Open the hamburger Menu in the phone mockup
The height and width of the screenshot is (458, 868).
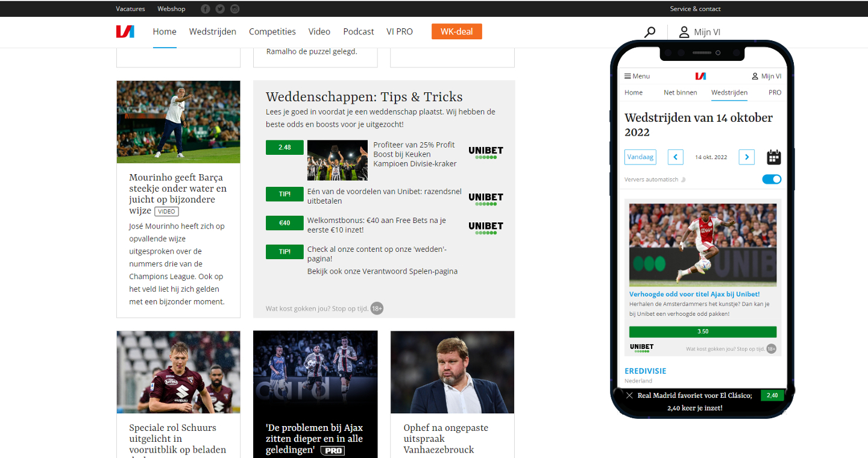click(x=637, y=76)
